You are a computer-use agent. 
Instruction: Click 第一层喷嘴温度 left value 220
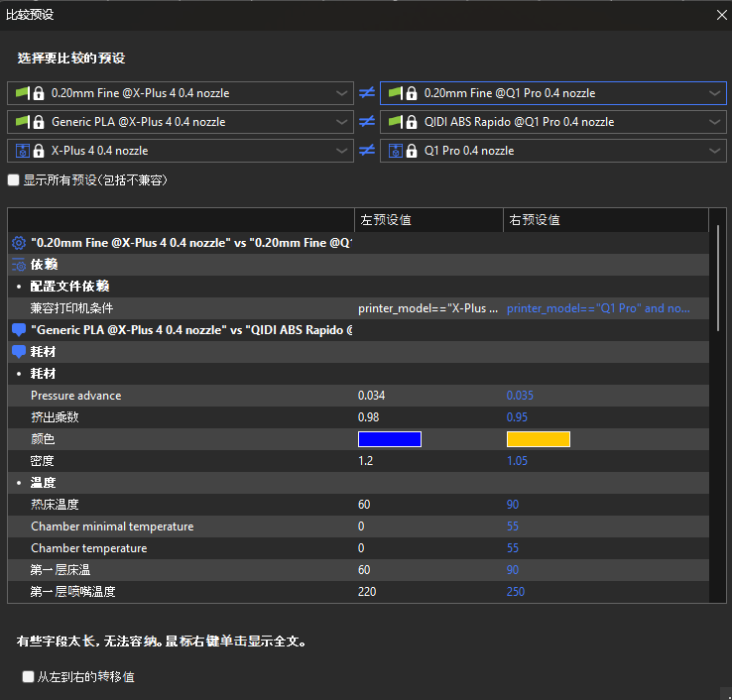367,592
